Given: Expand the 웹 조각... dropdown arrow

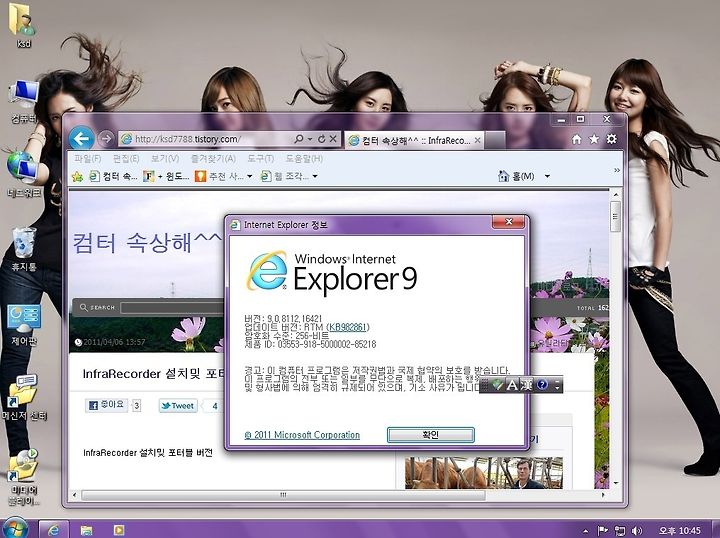Looking at the screenshot, I should click(315, 176).
